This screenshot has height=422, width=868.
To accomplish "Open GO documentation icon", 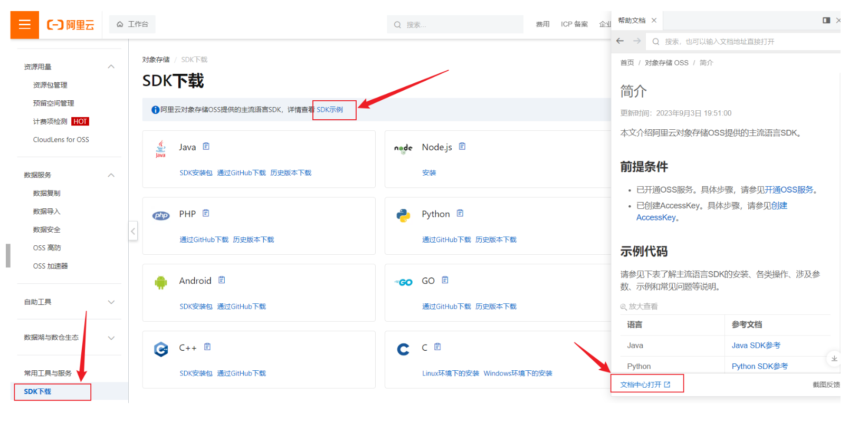I will [x=445, y=280].
